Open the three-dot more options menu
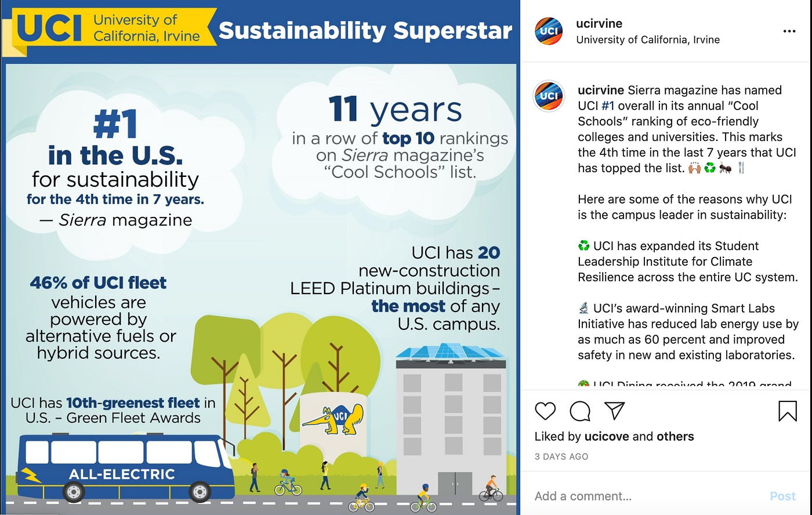This screenshot has height=515, width=812. (x=789, y=31)
